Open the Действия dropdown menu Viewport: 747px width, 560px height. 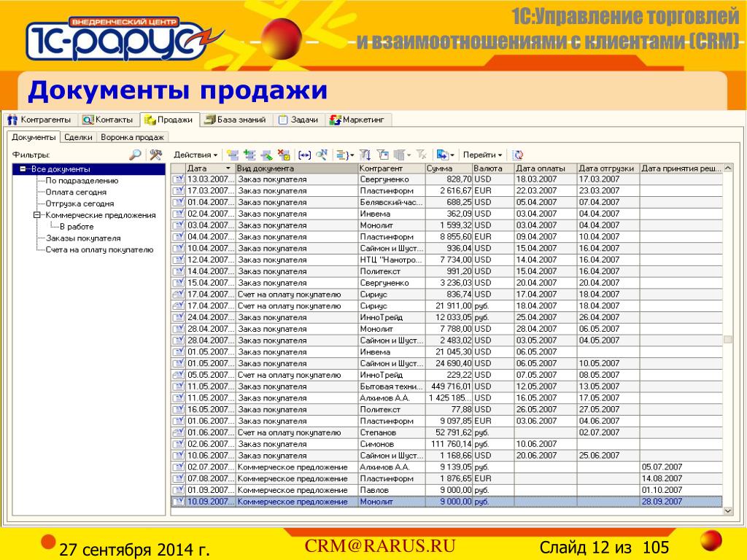coord(196,155)
